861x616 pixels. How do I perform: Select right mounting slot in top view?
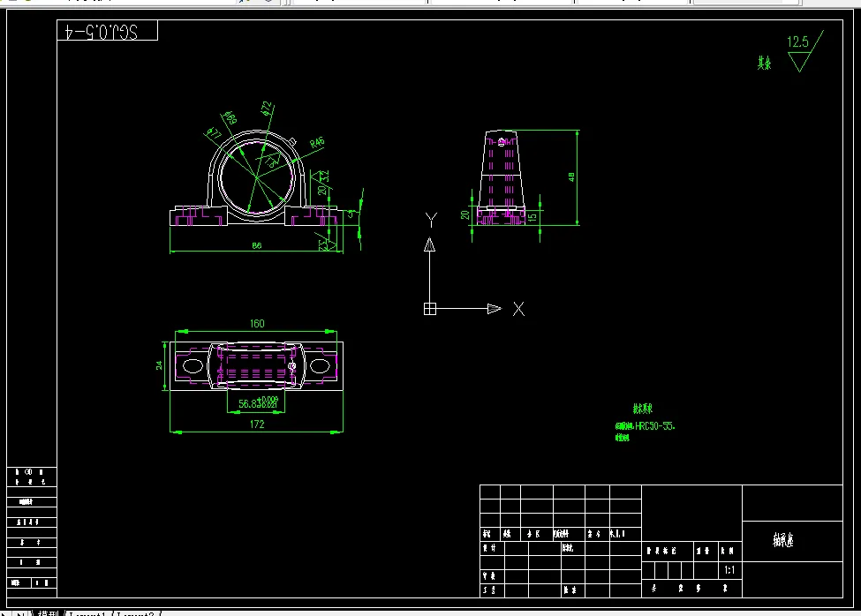[x=321, y=366]
